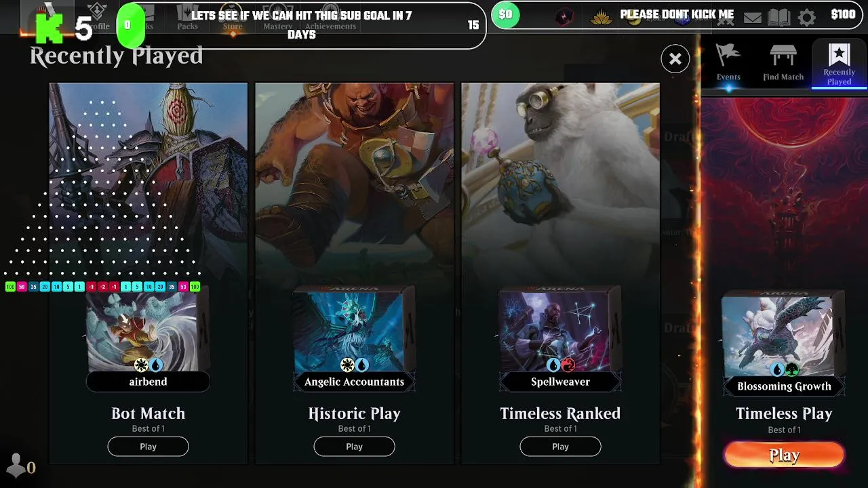
Task: Open the mail envelope icon
Action: [753, 18]
